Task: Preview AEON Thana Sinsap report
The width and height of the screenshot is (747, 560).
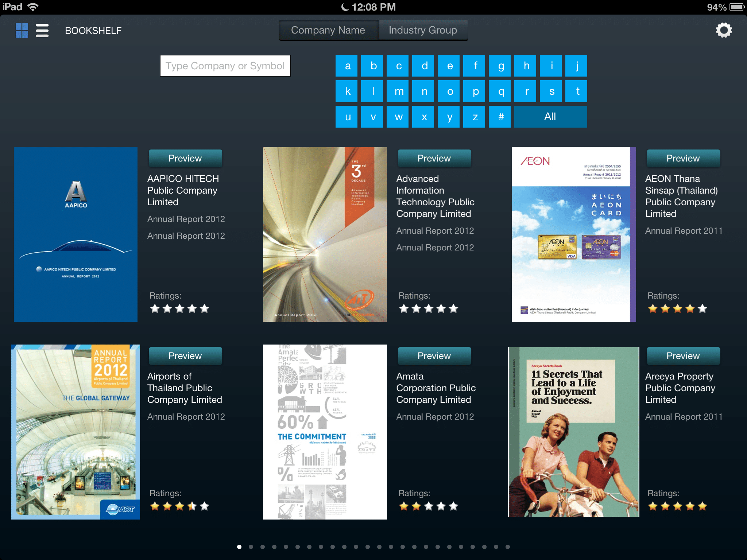Action: pos(683,158)
